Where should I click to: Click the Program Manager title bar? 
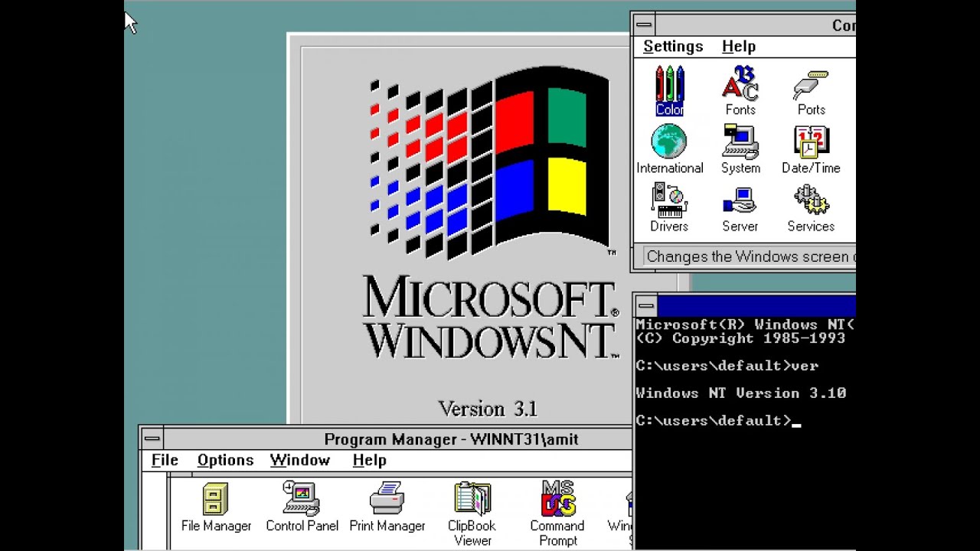pyautogui.click(x=398, y=439)
